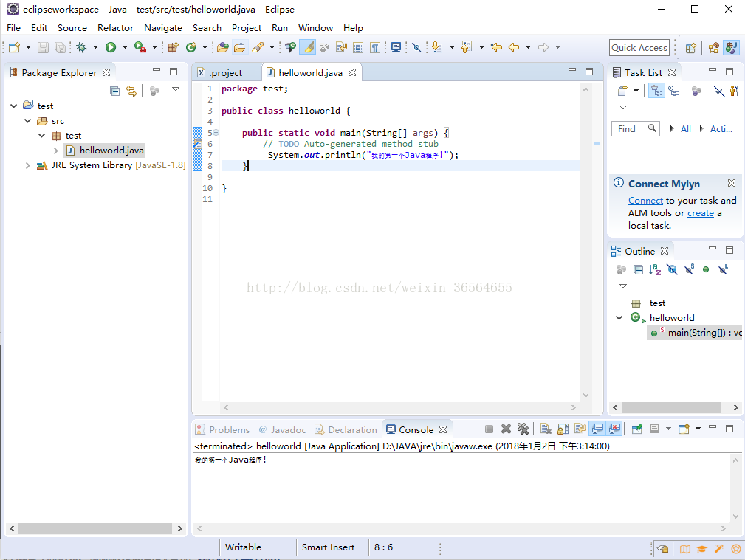Click Clear Console icon
Screen dimensions: 745x560
[546, 429]
